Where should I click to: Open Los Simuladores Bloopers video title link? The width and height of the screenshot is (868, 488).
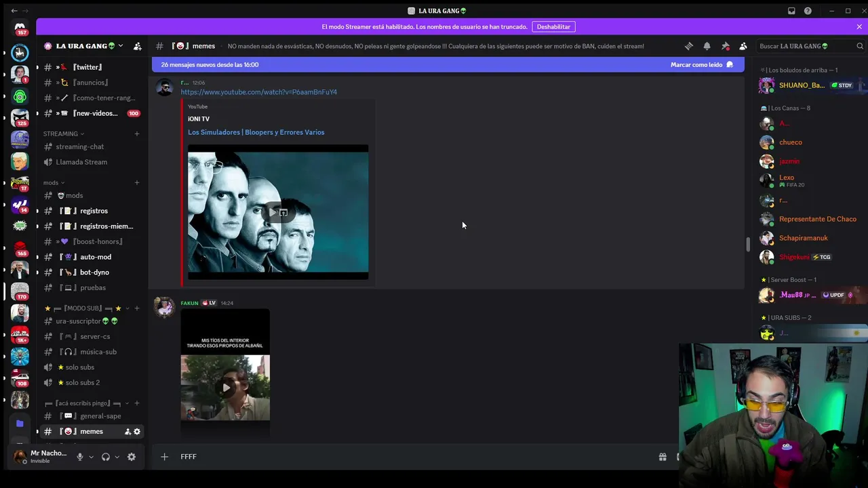pyautogui.click(x=256, y=132)
